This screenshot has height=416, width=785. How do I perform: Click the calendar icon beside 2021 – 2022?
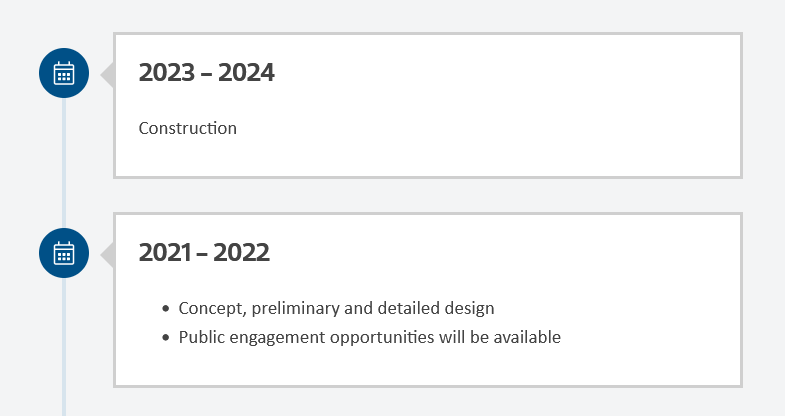64,253
